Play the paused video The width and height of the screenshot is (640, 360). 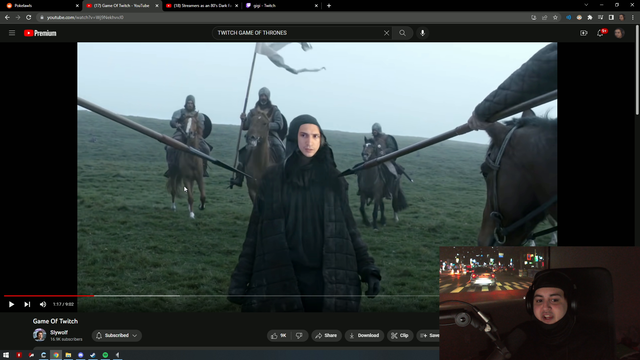11,304
